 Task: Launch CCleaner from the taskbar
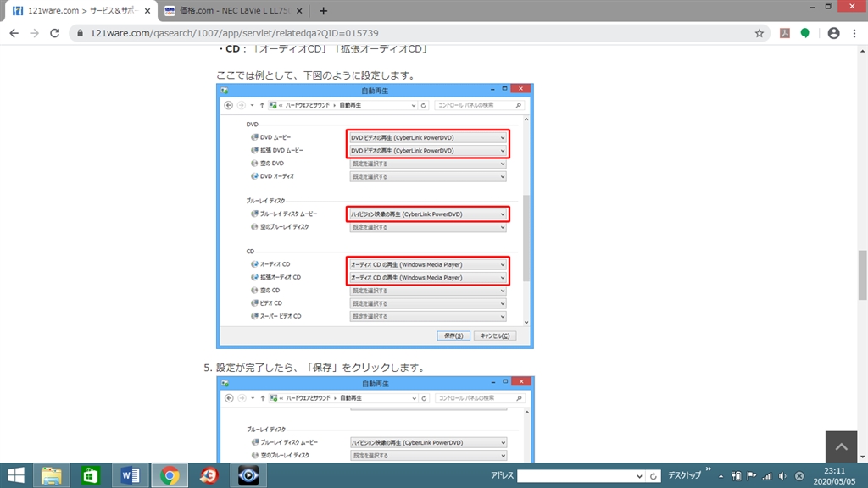(x=209, y=475)
